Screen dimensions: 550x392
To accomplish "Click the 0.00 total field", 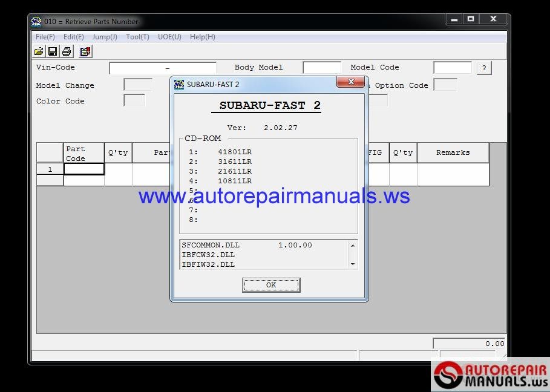I will click(x=470, y=343).
